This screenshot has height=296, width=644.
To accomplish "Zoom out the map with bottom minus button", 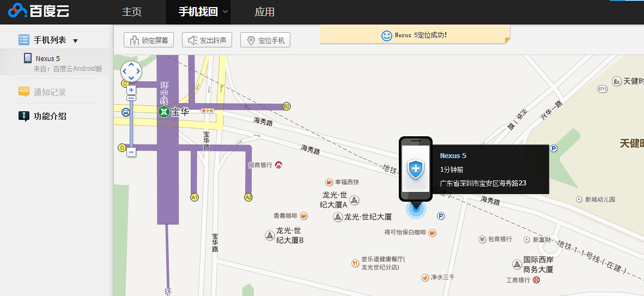I will pyautogui.click(x=131, y=152).
